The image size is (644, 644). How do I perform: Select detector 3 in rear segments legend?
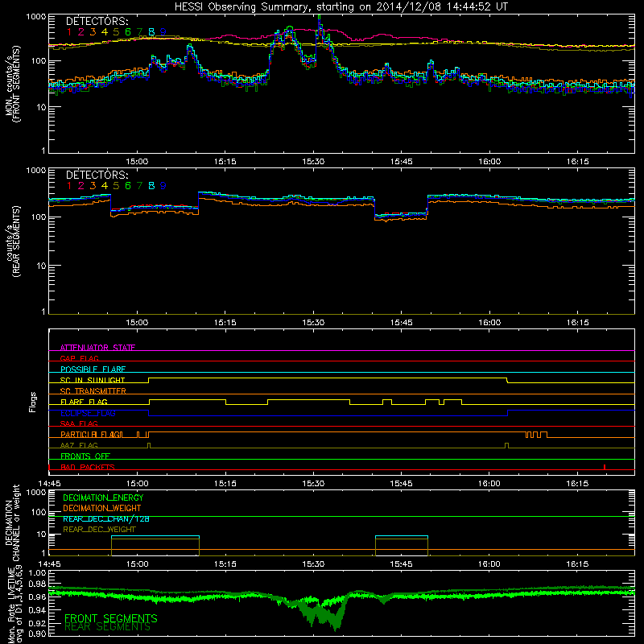[93, 186]
